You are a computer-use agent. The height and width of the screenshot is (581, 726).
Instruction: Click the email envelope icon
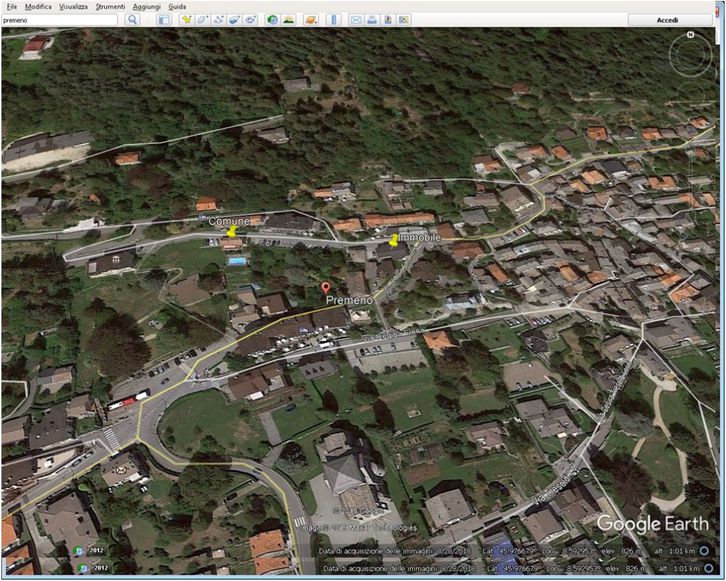coord(356,20)
